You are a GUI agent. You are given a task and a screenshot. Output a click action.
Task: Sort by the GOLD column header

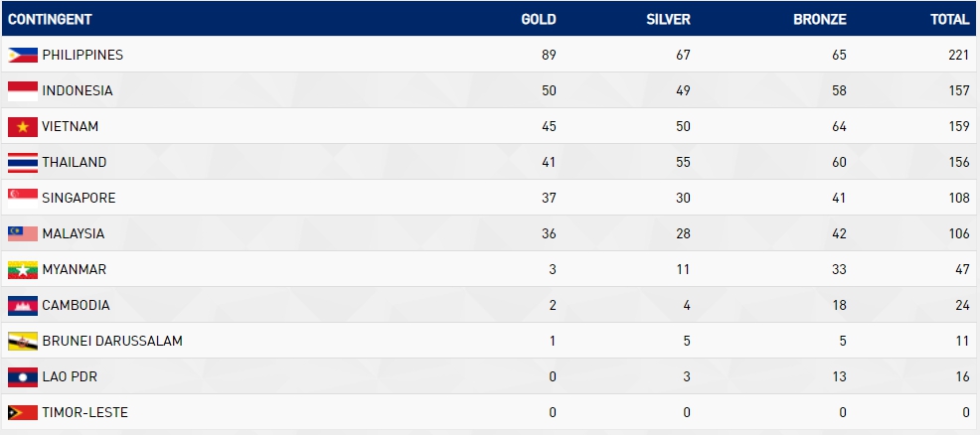pyautogui.click(x=538, y=19)
